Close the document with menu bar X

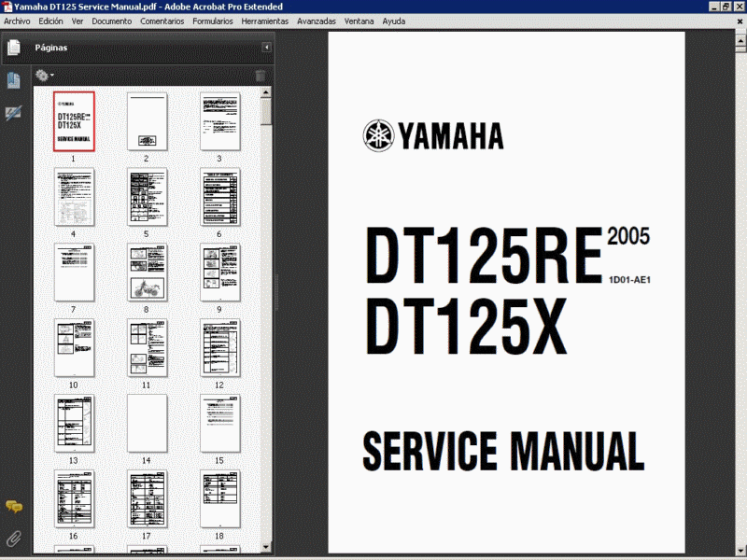click(740, 21)
